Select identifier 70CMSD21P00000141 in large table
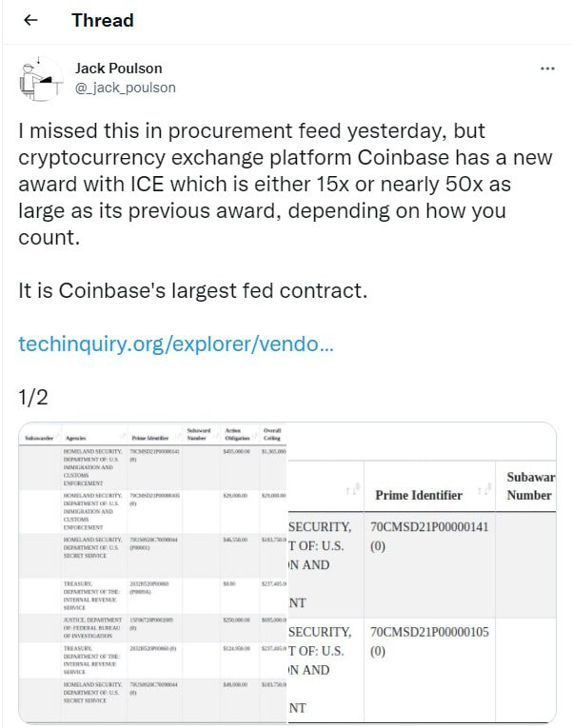Screen dimensions: 572x728 [429, 527]
